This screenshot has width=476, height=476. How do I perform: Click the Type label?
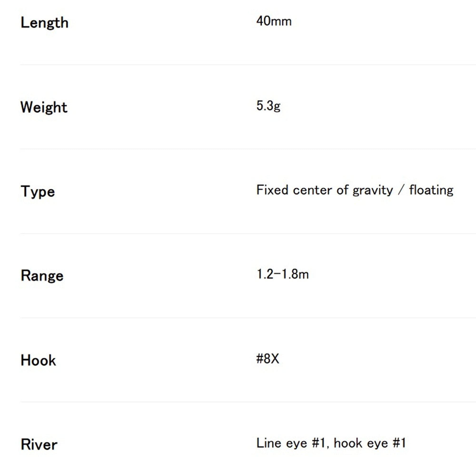click(x=38, y=192)
